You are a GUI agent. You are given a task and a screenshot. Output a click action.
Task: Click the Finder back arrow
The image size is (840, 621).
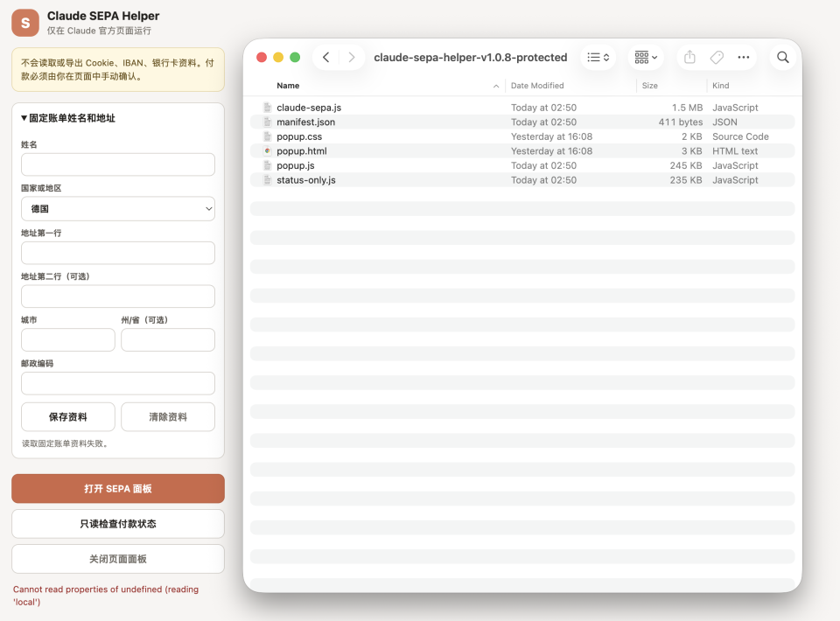point(325,57)
